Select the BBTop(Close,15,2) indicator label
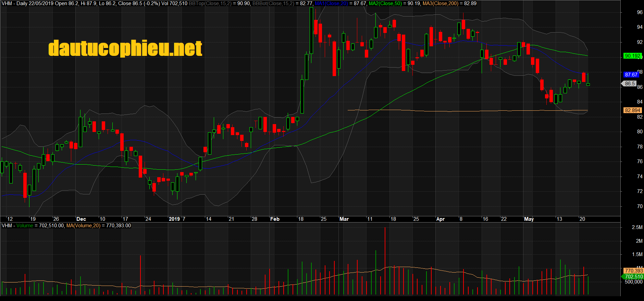644x301 pixels. pyautogui.click(x=210, y=3)
